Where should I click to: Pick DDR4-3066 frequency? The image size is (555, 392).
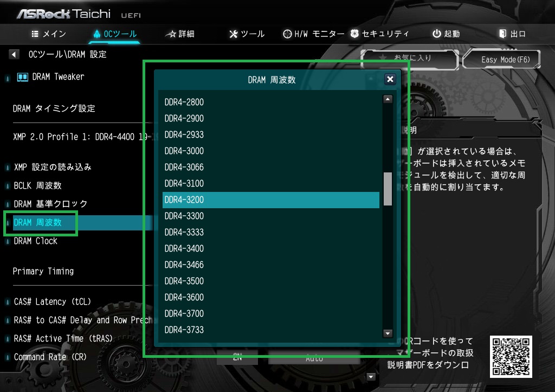coord(271,167)
